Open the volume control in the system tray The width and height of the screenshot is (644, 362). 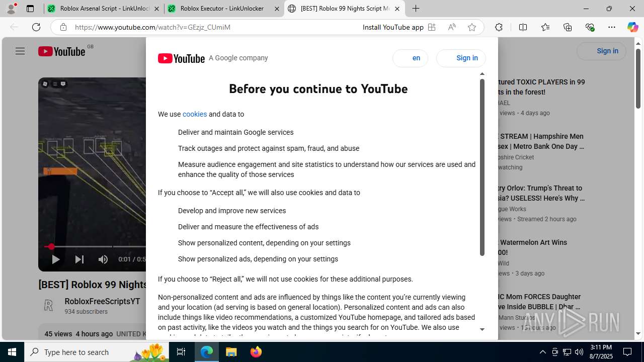[579, 352]
